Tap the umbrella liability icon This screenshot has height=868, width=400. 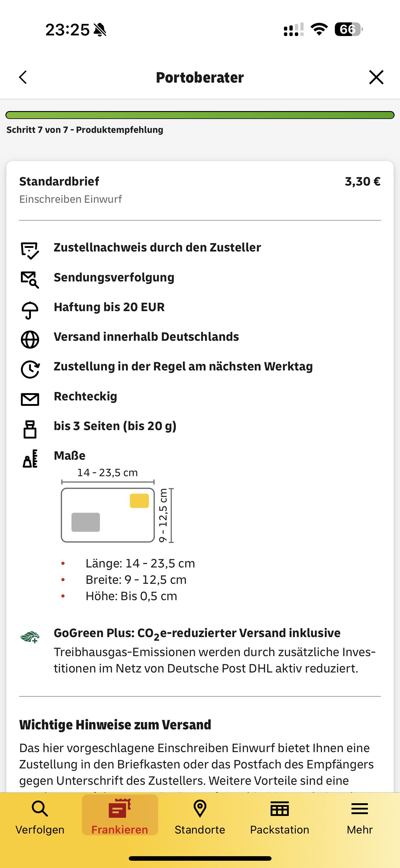click(x=30, y=310)
